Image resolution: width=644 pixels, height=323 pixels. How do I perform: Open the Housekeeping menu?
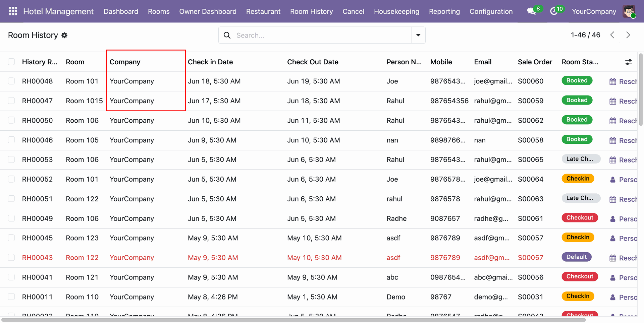coord(396,11)
